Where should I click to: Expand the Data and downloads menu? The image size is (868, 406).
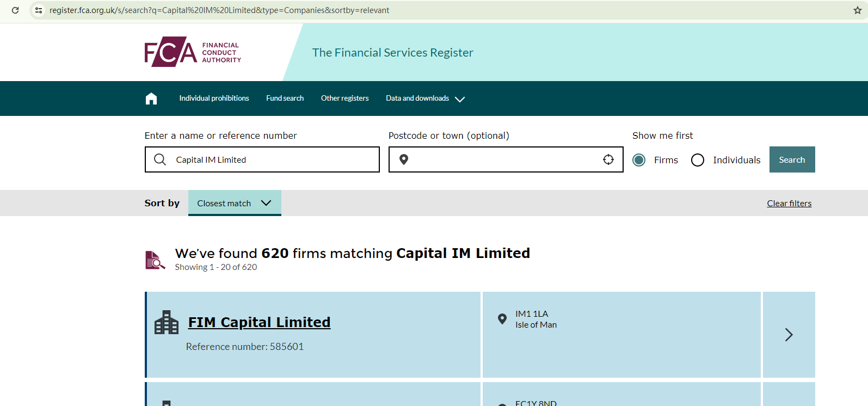point(425,99)
